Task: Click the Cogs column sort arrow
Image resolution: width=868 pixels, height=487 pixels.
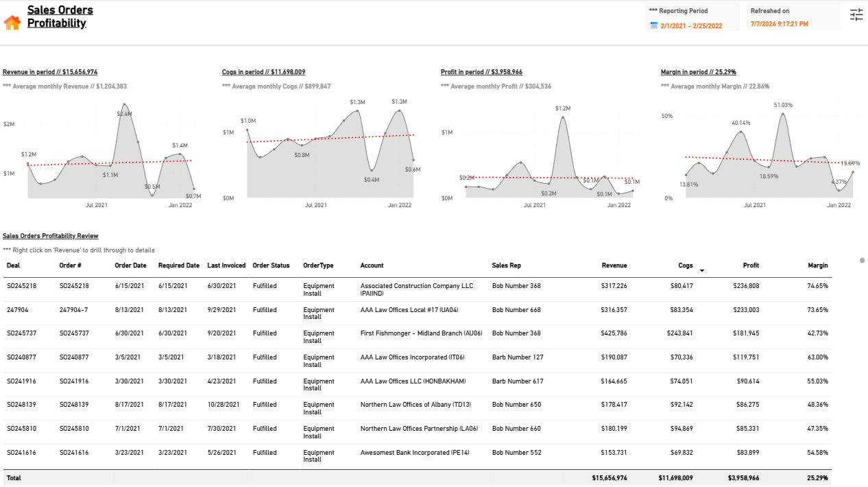Action: click(701, 270)
